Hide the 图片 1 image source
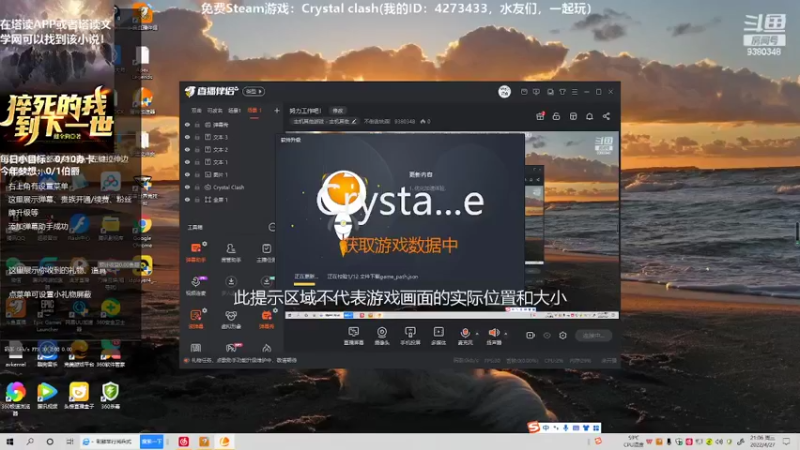This screenshot has height=450, width=800. (x=187, y=174)
